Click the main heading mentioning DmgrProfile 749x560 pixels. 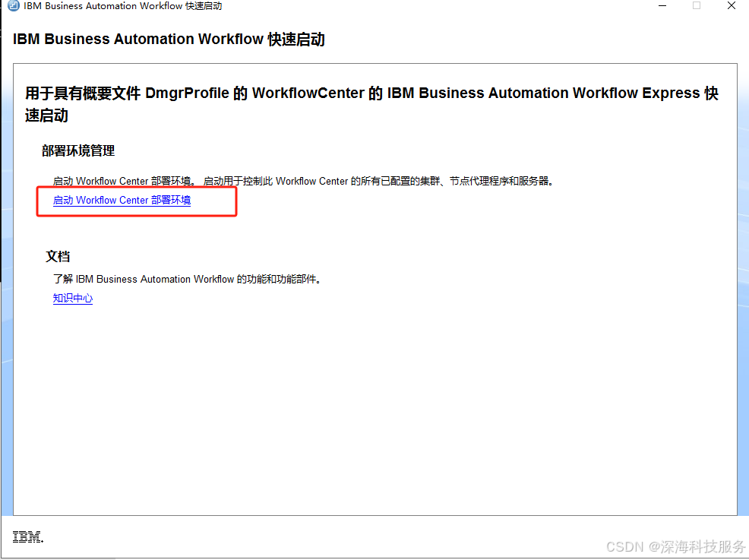[x=371, y=103]
